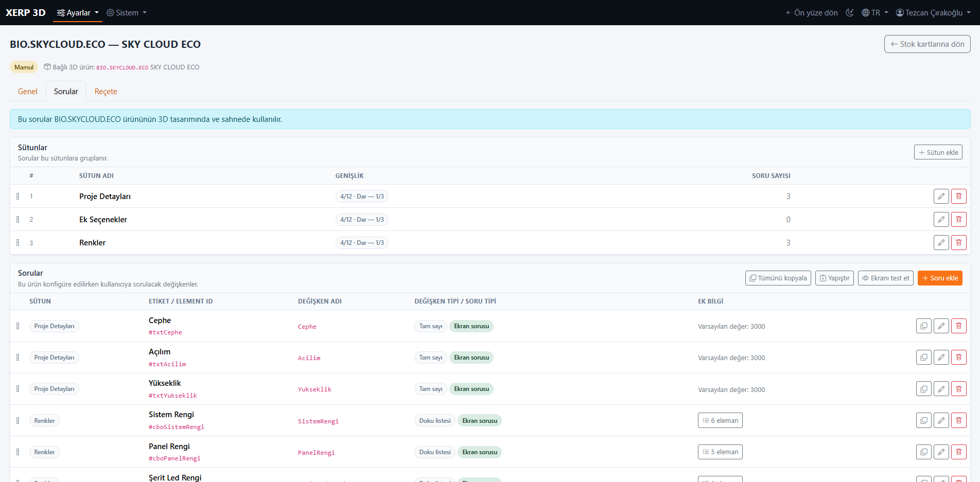The height and width of the screenshot is (482, 980).
Task: Show the 6 eleman list
Action: point(720,420)
